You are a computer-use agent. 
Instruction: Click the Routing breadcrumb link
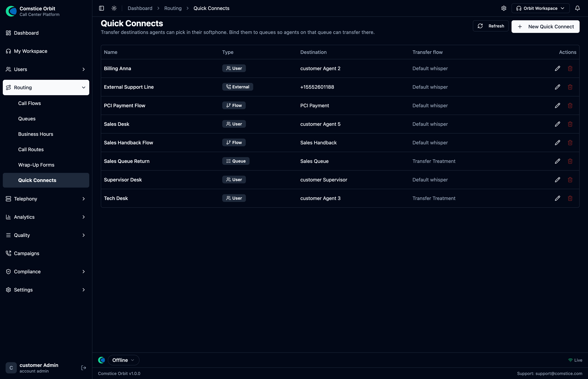point(173,8)
